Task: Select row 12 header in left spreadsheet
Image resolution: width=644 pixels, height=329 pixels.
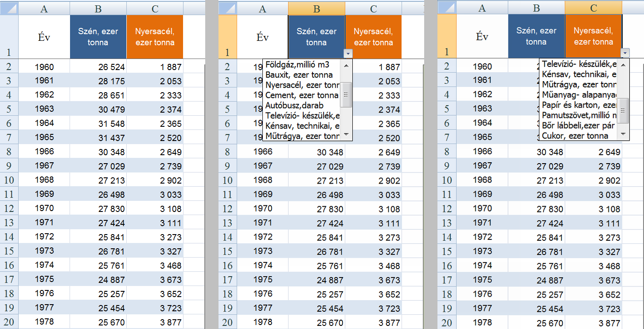Action: tap(9, 208)
